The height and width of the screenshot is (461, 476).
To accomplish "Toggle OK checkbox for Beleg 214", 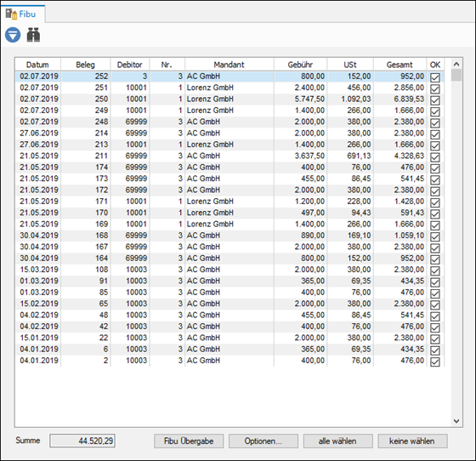I will tap(435, 134).
